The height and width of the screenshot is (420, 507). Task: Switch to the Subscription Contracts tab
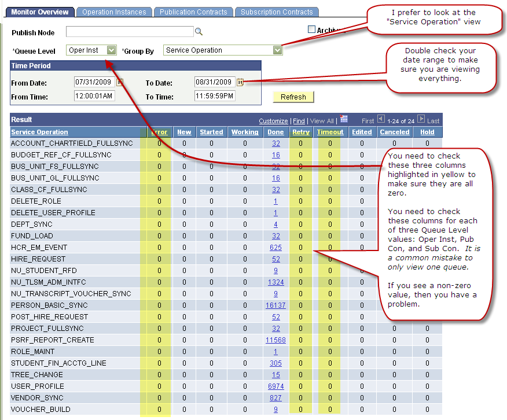click(x=277, y=12)
